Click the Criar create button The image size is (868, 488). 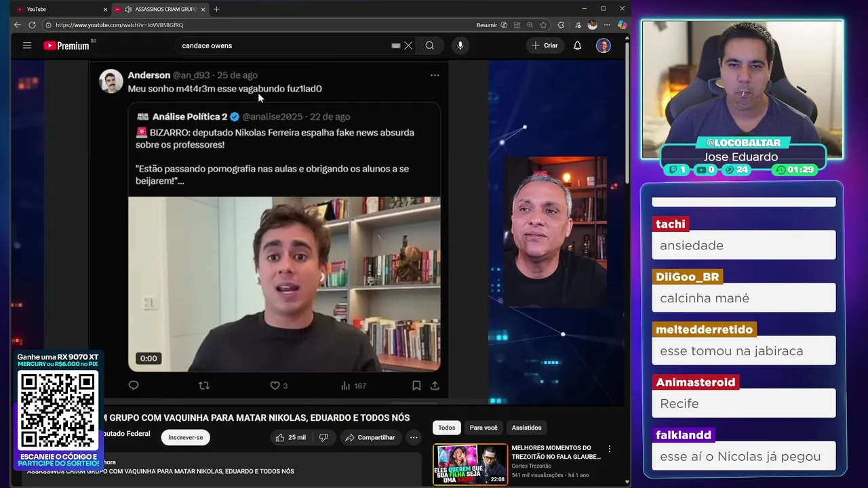[x=545, y=45]
